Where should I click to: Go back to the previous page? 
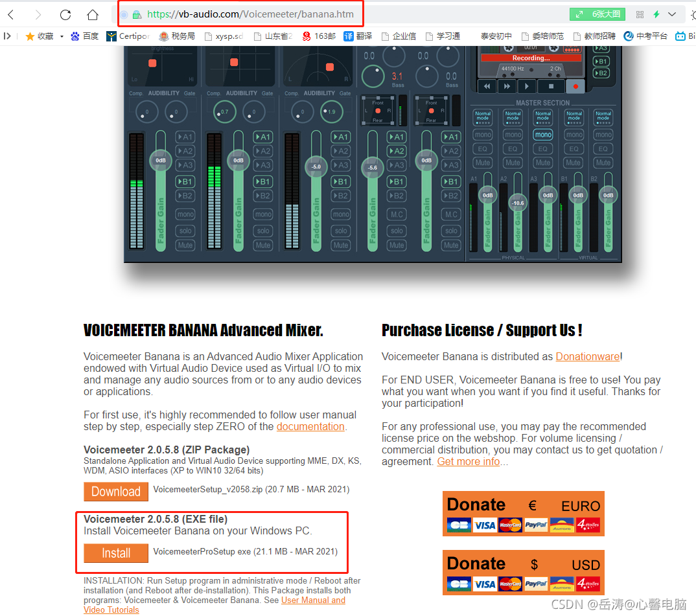(11, 15)
